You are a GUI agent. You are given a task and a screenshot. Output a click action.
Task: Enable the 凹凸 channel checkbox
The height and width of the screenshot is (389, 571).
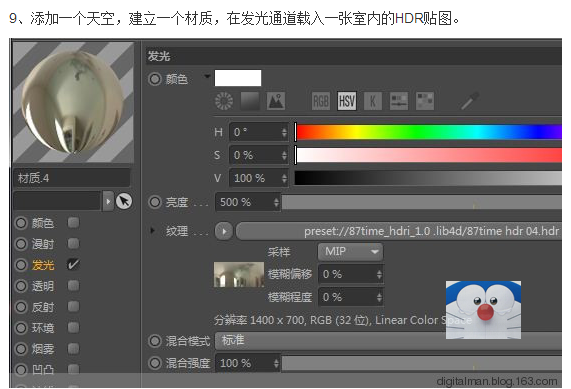[x=74, y=369]
